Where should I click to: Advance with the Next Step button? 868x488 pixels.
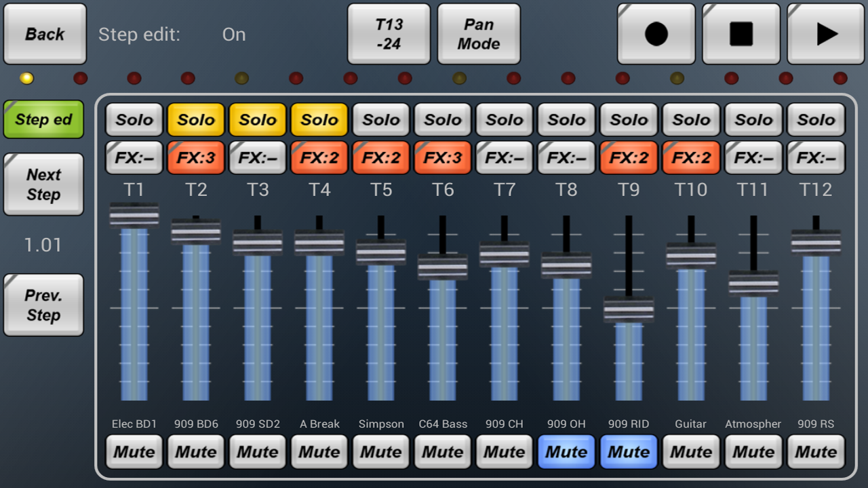43,184
